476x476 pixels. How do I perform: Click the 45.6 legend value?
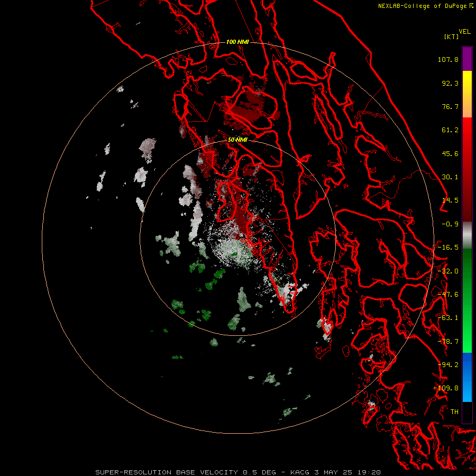(450, 153)
